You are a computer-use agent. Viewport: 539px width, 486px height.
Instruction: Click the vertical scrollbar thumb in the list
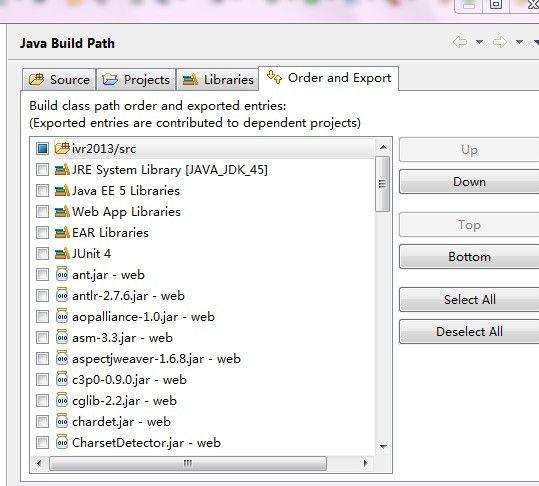(382, 184)
